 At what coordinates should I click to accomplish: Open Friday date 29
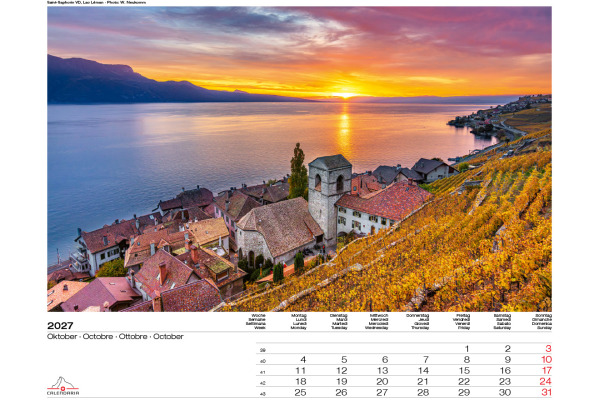pyautogui.click(x=464, y=393)
